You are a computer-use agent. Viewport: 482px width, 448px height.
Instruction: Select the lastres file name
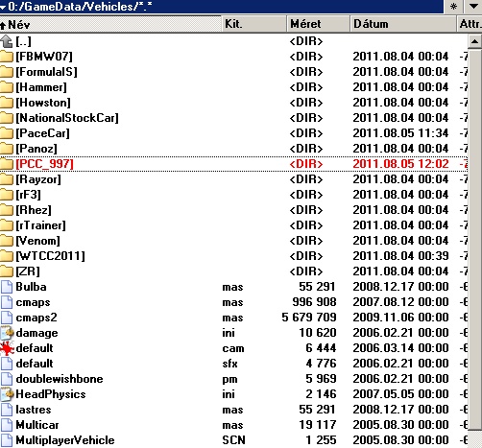pos(34,410)
